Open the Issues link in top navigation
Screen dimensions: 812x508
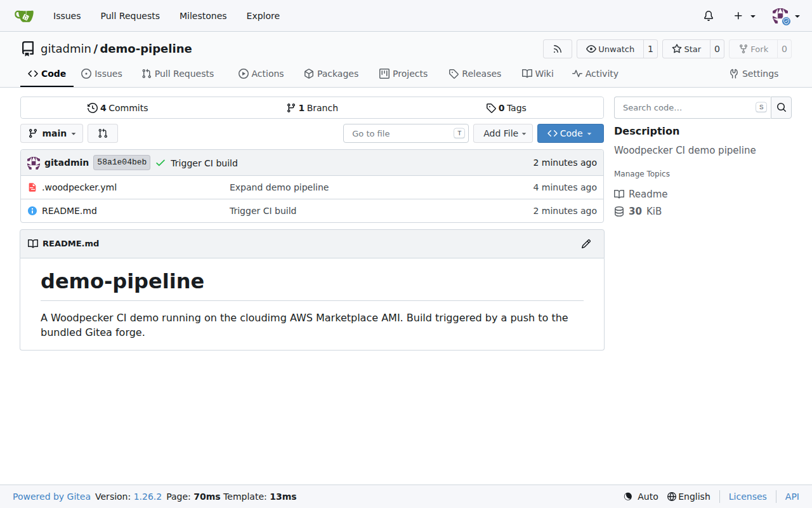[67, 16]
